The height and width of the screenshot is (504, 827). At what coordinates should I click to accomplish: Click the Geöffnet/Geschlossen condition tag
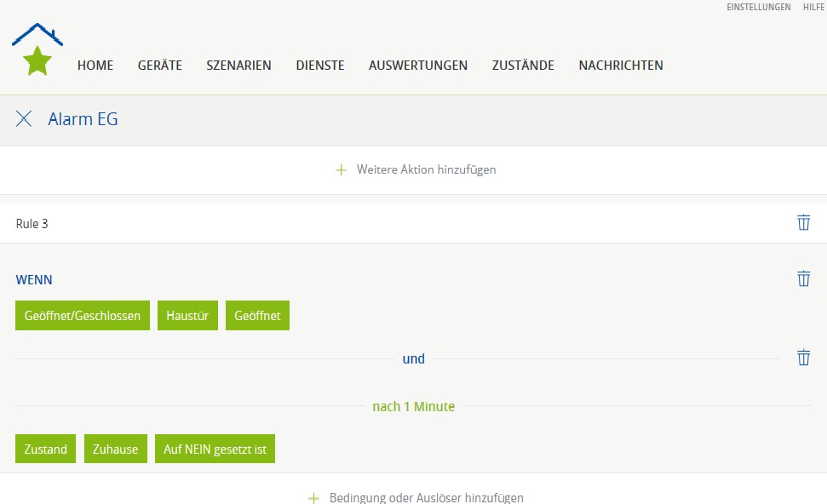tap(83, 315)
